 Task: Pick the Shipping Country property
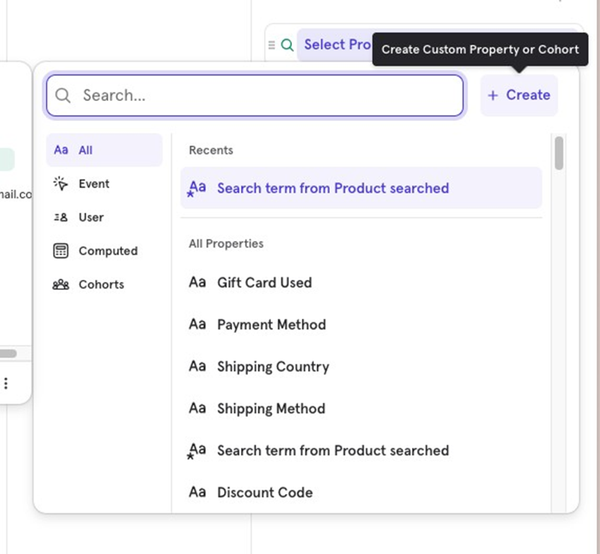click(x=272, y=367)
